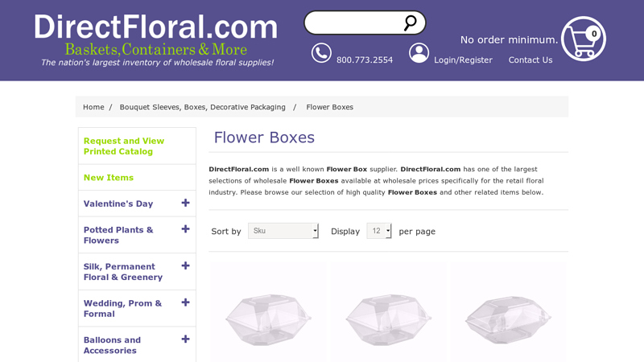The height and width of the screenshot is (362, 644).
Task: Click the user account avatar icon
Action: point(419,53)
